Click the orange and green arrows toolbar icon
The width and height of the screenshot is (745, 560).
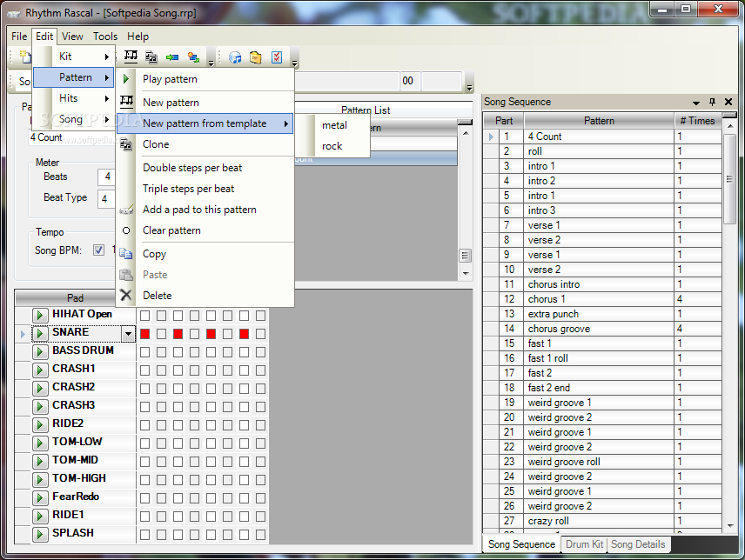193,57
